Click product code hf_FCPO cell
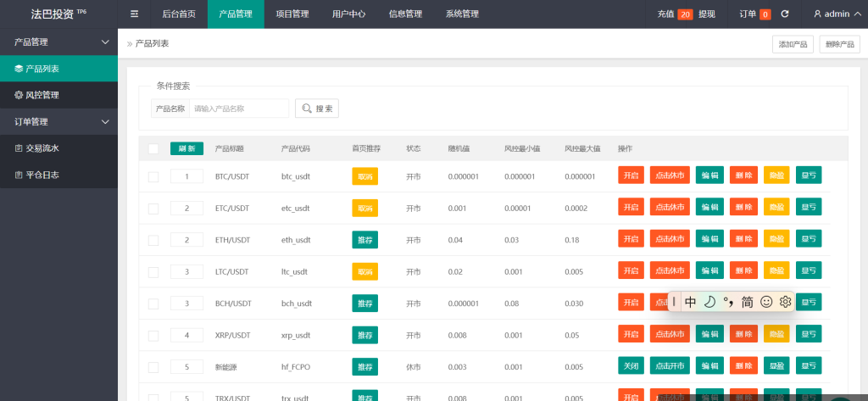This screenshot has width=868, height=401. (x=297, y=366)
